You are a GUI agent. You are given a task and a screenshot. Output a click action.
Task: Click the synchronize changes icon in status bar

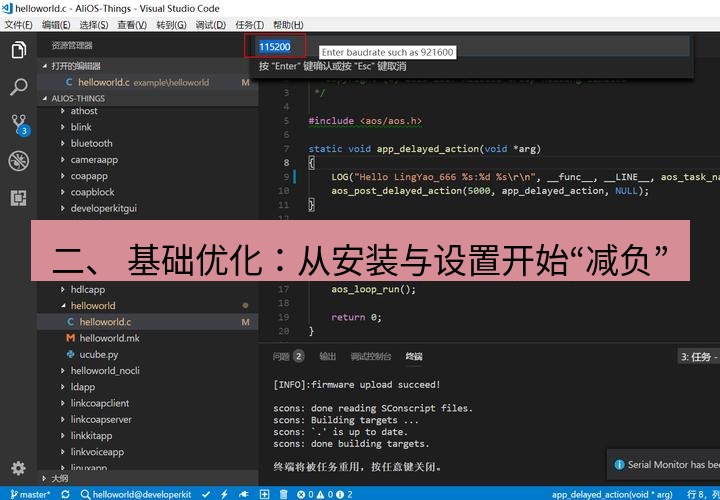[x=65, y=494]
